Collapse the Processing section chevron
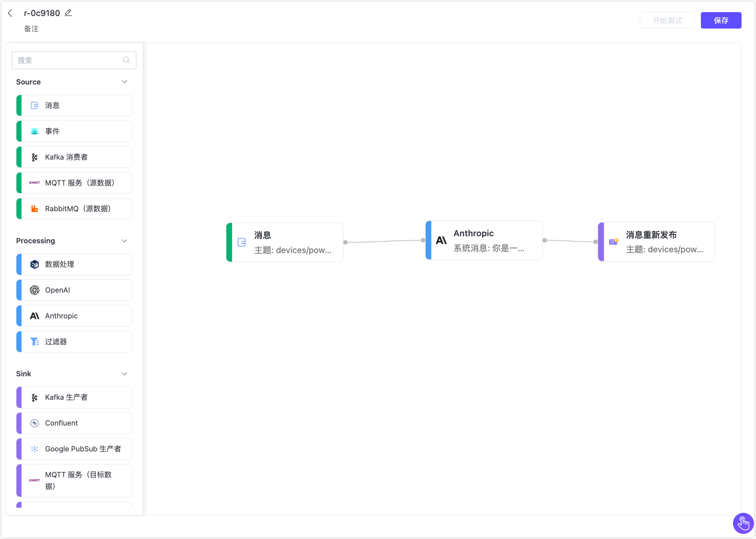The width and height of the screenshot is (756, 539). tap(124, 241)
